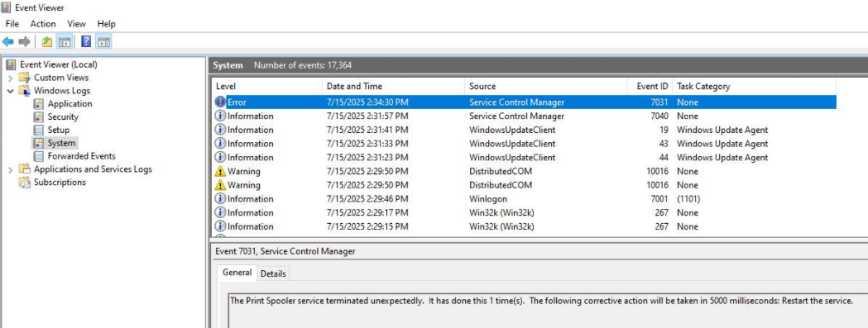Viewport: 868px width, 328px height.
Task: Click the Information icon on event 7040 row
Action: (x=220, y=116)
